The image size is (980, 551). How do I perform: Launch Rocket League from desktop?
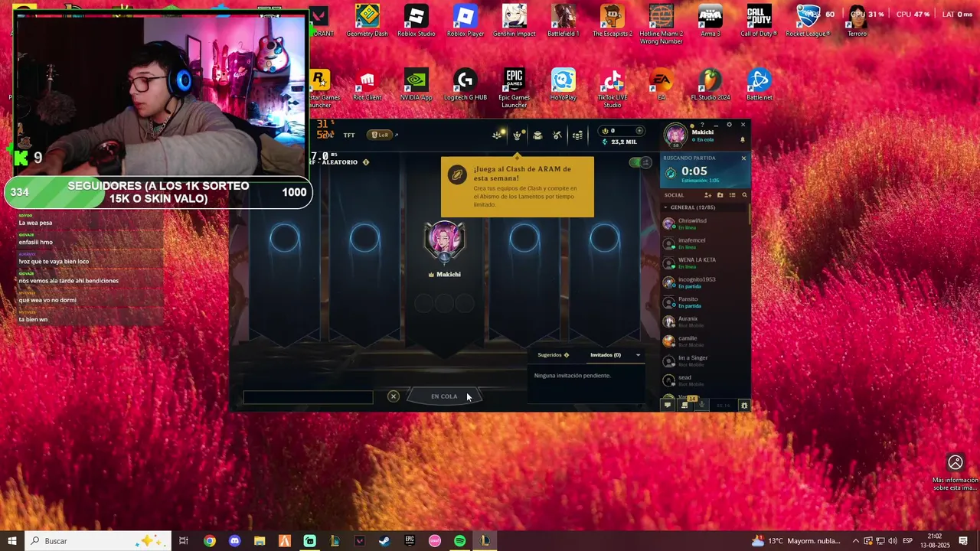pyautogui.click(x=808, y=21)
